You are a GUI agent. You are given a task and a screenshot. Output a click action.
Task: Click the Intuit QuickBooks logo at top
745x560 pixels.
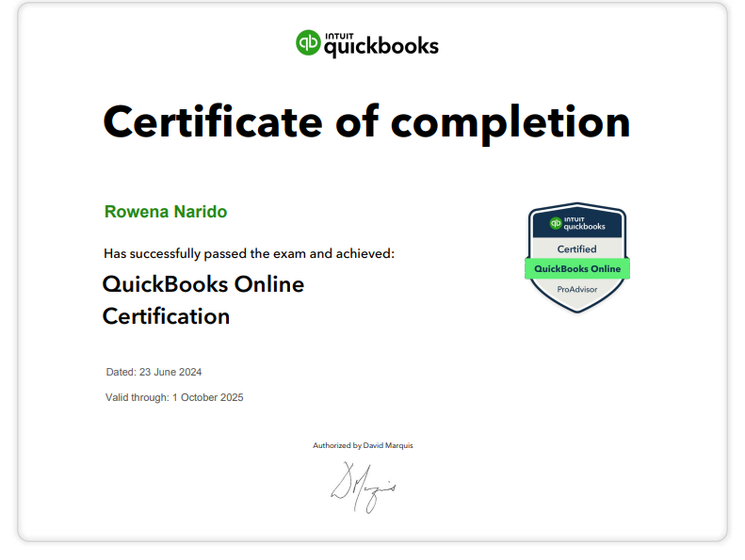[x=366, y=43]
